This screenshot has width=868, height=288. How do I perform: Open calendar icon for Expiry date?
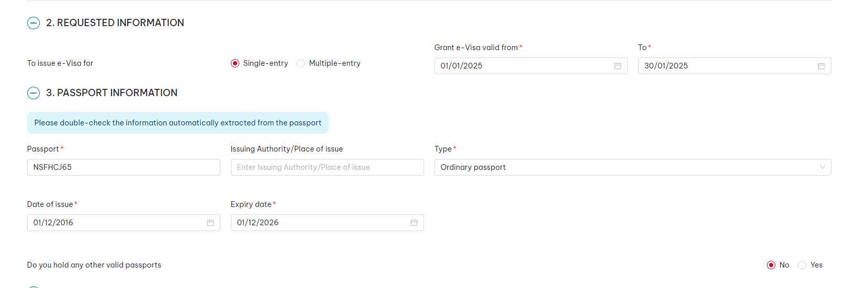(x=414, y=223)
